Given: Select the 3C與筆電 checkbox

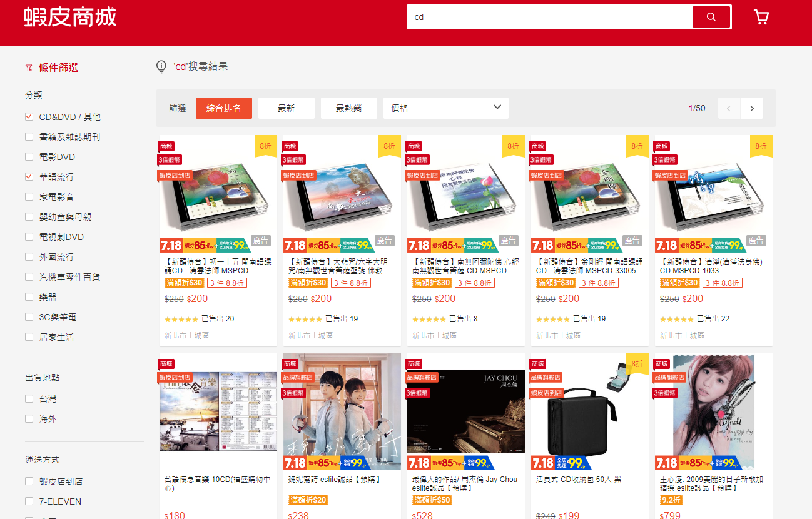Looking at the screenshot, I should (29, 317).
